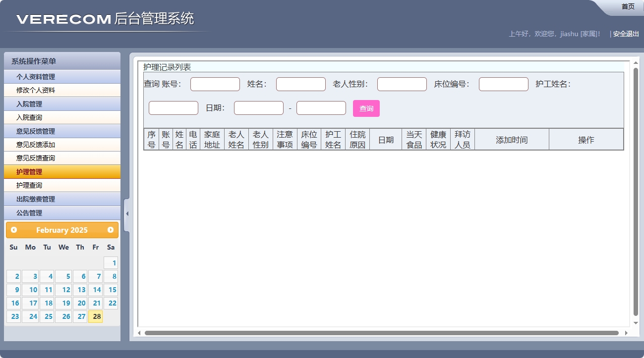Click the vertical scrollbar on the right
644x358 pixels.
[x=636, y=198]
